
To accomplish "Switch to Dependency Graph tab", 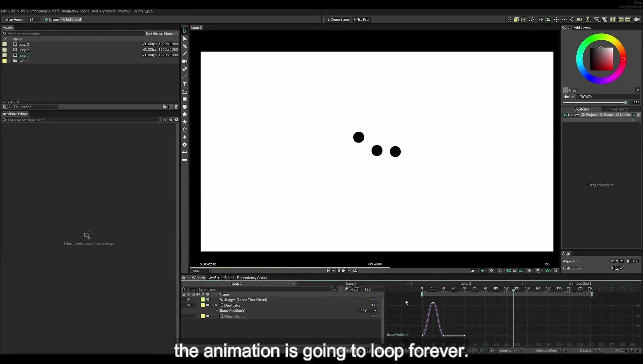I will click(x=252, y=278).
